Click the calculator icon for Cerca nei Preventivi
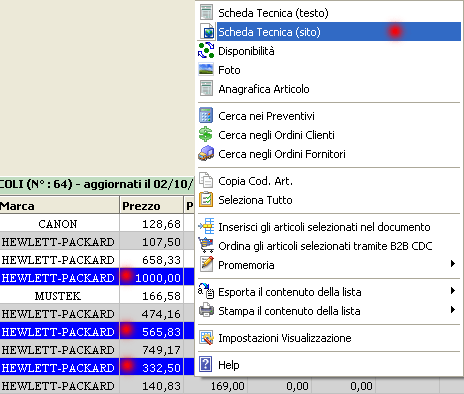 coord(206,116)
